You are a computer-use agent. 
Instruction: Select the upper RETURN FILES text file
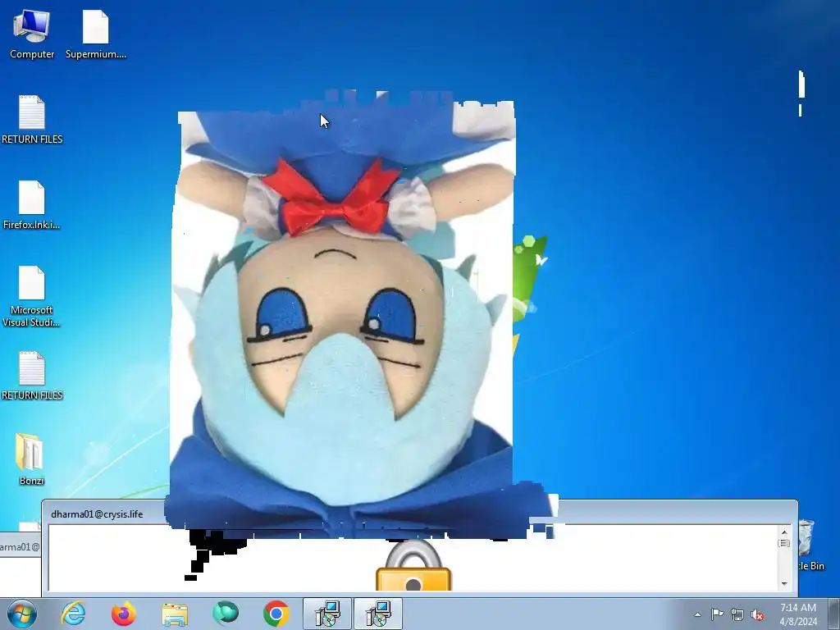click(32, 120)
